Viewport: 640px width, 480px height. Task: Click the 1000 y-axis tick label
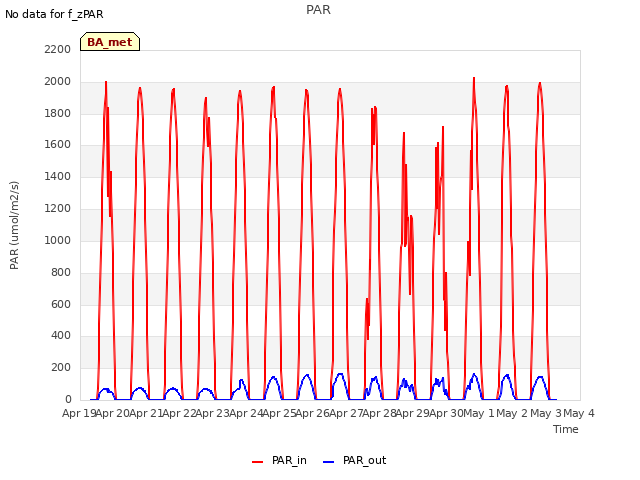(x=58, y=240)
